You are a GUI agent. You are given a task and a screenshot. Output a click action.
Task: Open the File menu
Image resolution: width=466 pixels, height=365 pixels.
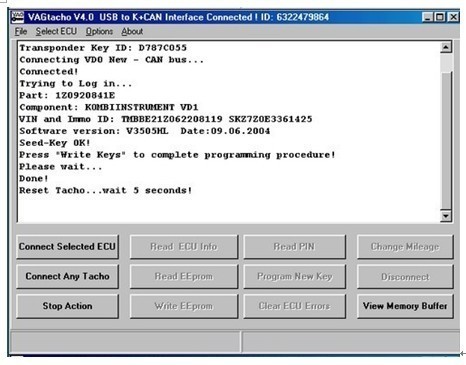(21, 32)
